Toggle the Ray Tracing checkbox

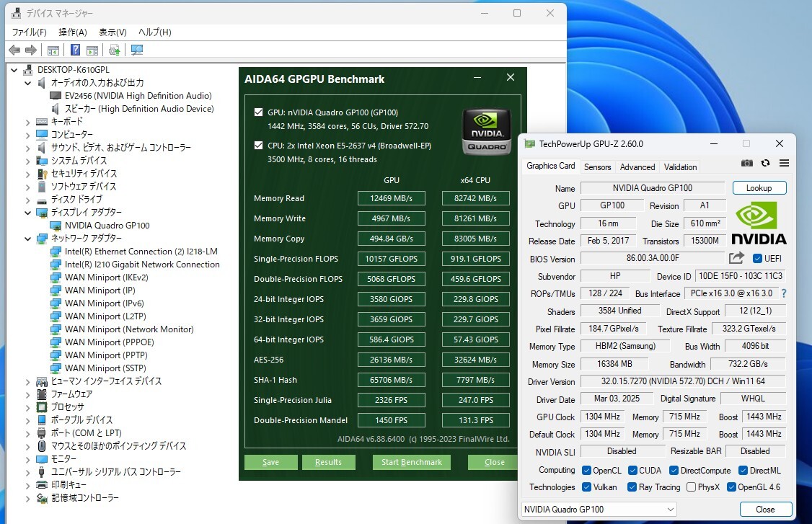click(x=632, y=487)
